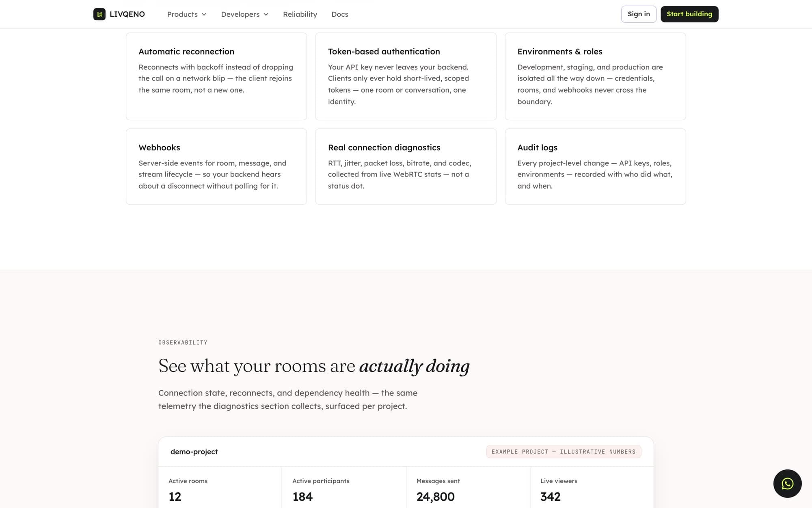Click the LIVQENO brand name
This screenshot has height=508, width=812.
[127, 14]
